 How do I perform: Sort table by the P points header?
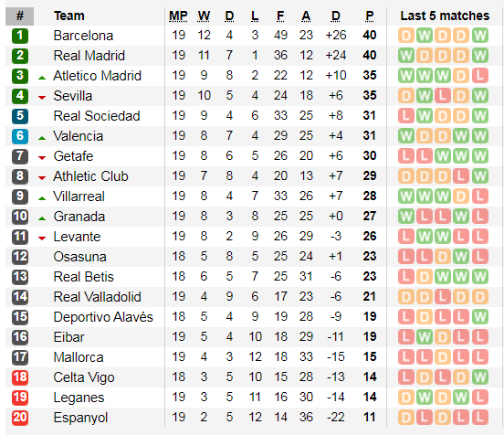(x=370, y=16)
